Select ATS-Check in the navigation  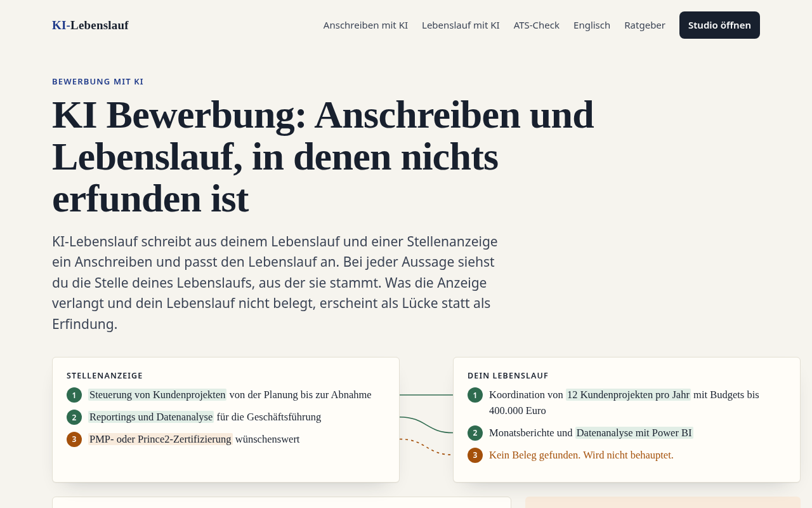coord(537,25)
